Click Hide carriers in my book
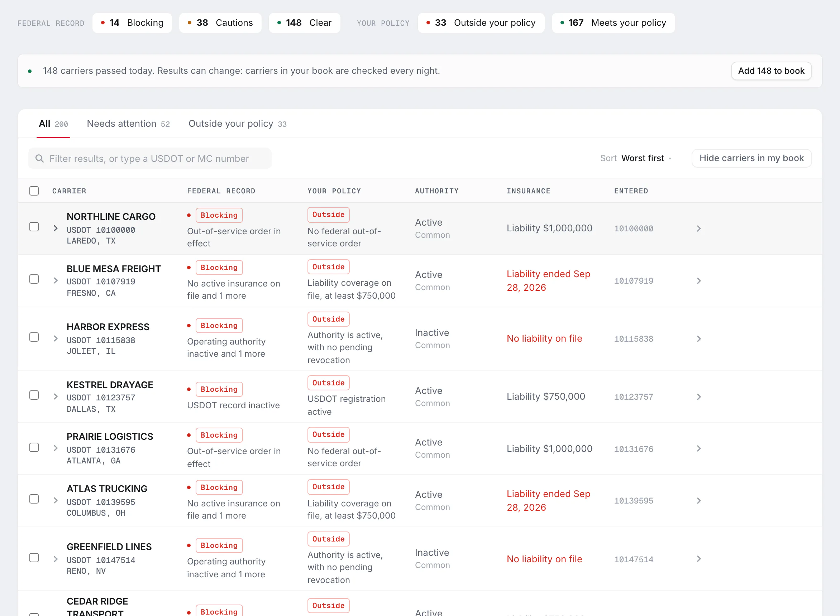The height and width of the screenshot is (616, 840). tap(751, 158)
